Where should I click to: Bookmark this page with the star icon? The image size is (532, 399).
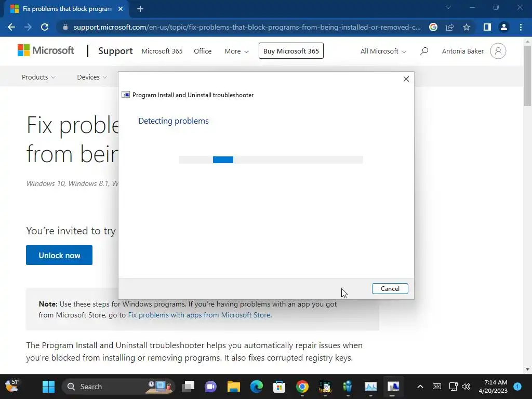pyautogui.click(x=467, y=27)
